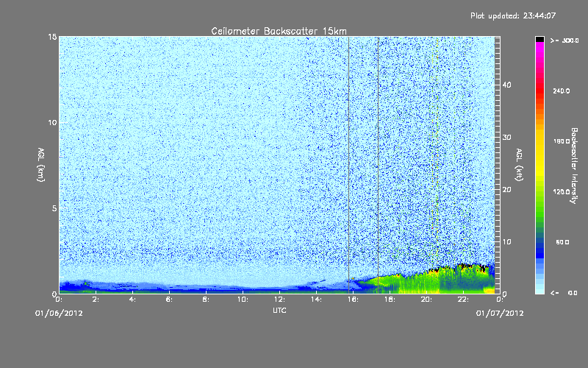The image size is (588, 368).
Task: Select the "Backscatter Intensity" colorbar label
Action: point(574,166)
